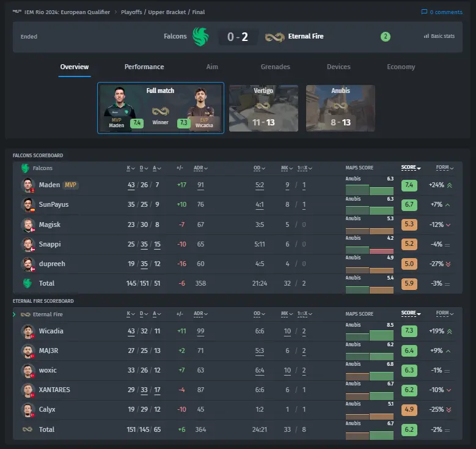Sort Falcons scoreboard by FORM
Viewport: 476px width, 449px height.
tap(445, 168)
